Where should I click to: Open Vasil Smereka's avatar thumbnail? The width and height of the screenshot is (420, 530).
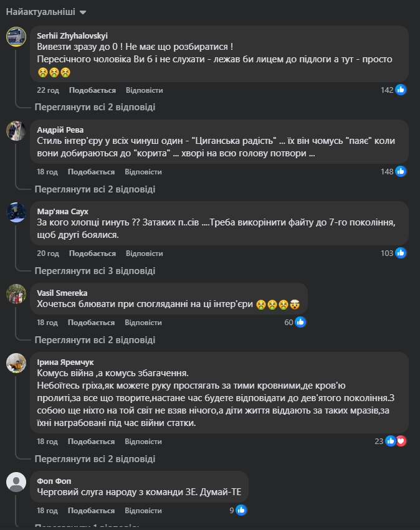click(16, 293)
